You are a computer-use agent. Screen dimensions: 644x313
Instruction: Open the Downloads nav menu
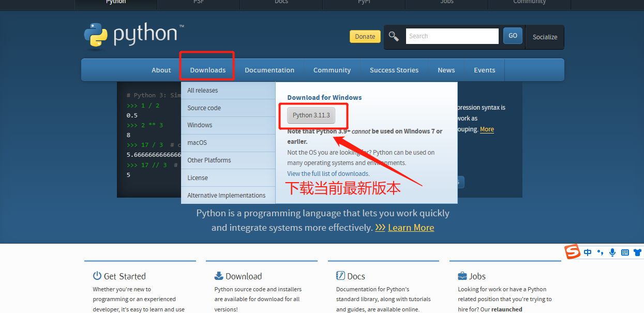(208, 70)
